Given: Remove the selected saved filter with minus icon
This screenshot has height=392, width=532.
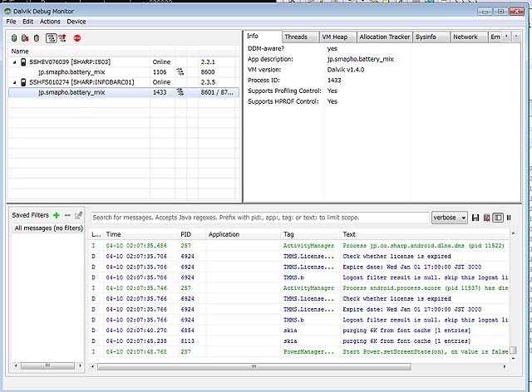Looking at the screenshot, I should pos(67,215).
